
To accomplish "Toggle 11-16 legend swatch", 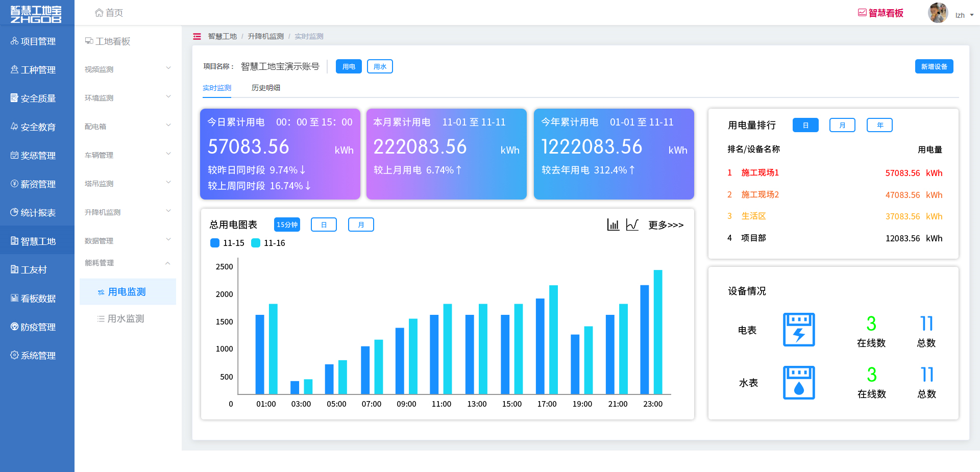I will click(256, 243).
